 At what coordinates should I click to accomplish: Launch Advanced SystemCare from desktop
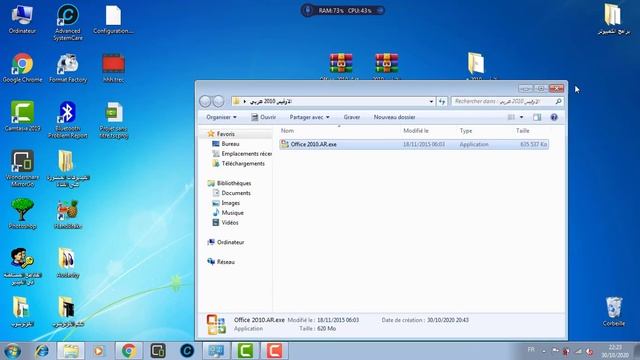click(68, 22)
